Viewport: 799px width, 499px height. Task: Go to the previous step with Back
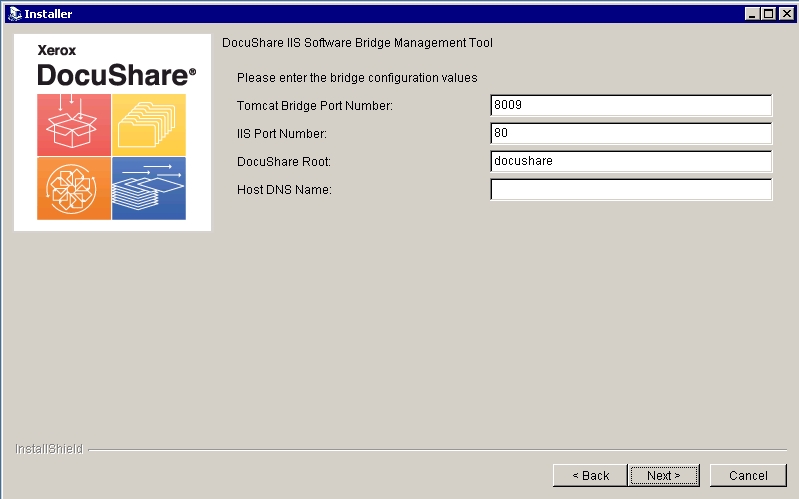590,476
